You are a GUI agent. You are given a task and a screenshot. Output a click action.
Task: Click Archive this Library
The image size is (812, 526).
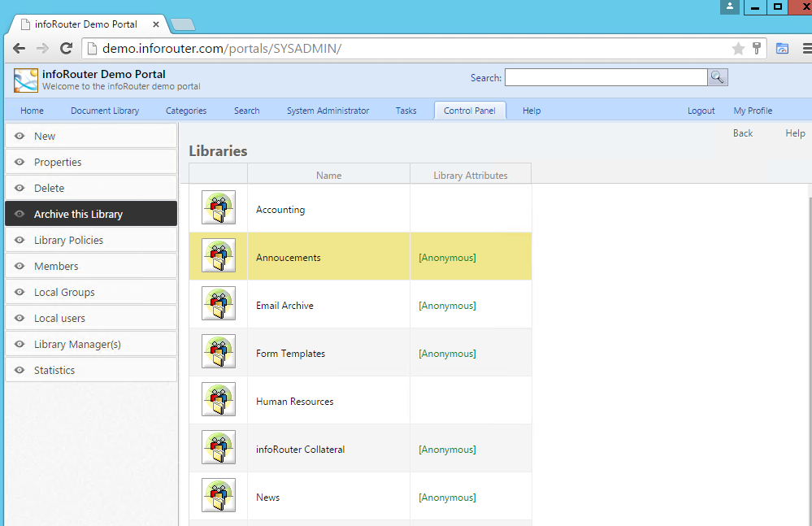(x=91, y=214)
